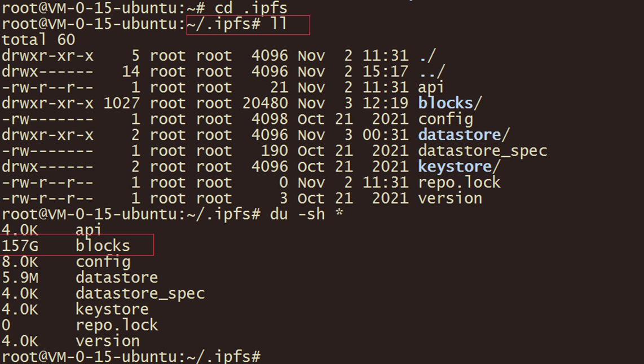Viewport: 644px width, 364px height.
Task: Click the 'du -sh *' command text
Action: point(305,214)
